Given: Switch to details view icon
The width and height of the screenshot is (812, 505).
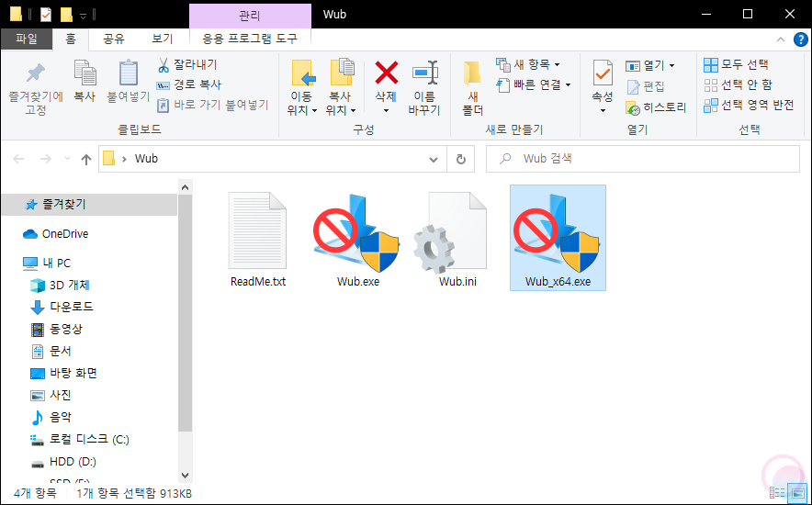Looking at the screenshot, I should coord(777,492).
